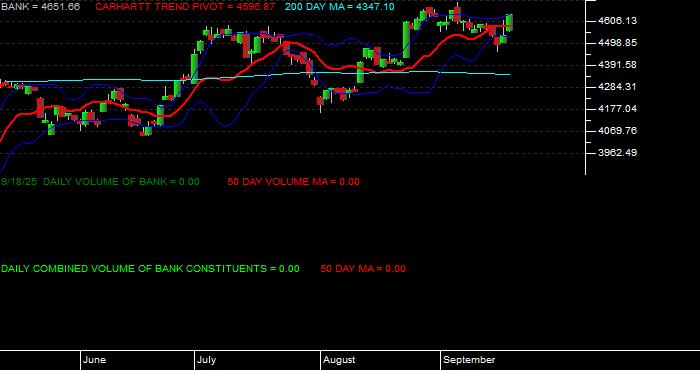This screenshot has width=700, height=370.
Task: Click the 3962.49 price axis label
Action: [617, 152]
